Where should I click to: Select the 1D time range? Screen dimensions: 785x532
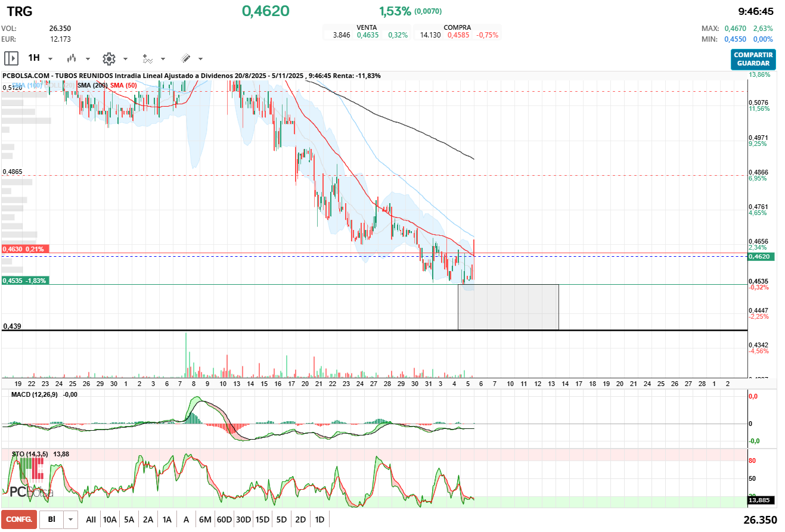click(x=319, y=519)
